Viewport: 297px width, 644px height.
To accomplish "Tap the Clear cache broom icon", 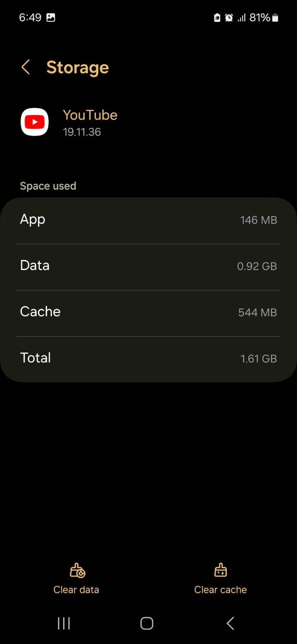I will pos(221,570).
